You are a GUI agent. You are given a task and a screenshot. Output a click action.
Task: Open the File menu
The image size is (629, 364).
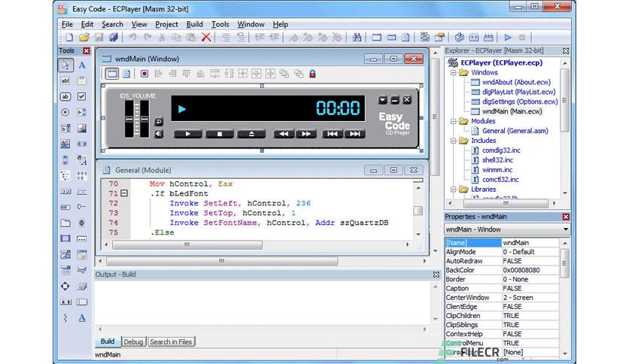click(67, 24)
